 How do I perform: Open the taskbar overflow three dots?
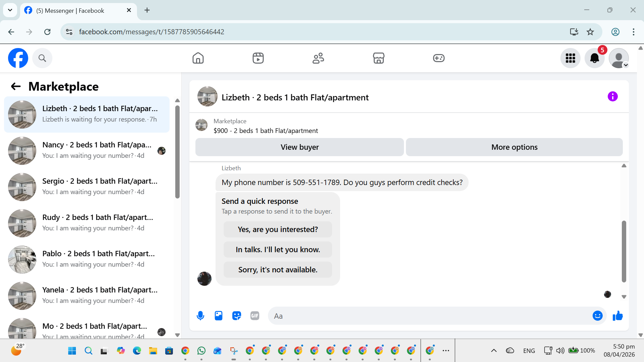click(446, 351)
